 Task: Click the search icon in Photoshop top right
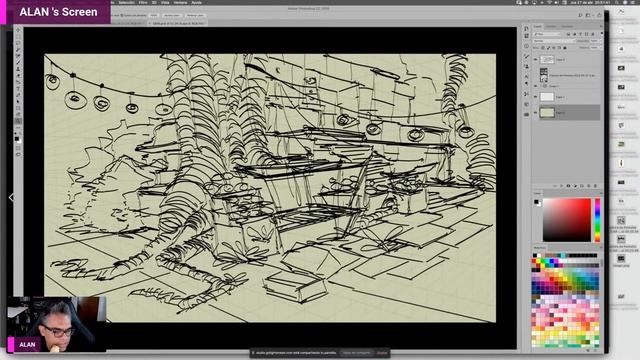(580, 15)
